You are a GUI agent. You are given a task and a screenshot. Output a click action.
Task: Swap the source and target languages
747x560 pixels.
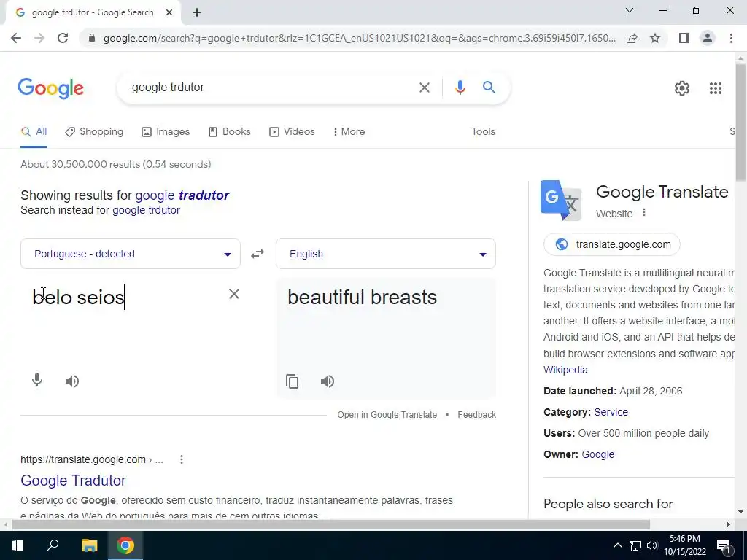pos(258,254)
